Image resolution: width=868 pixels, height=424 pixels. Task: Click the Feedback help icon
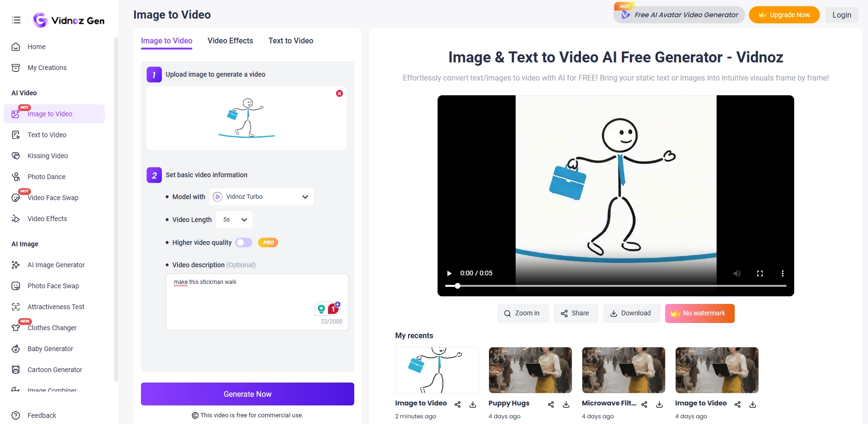point(16,415)
